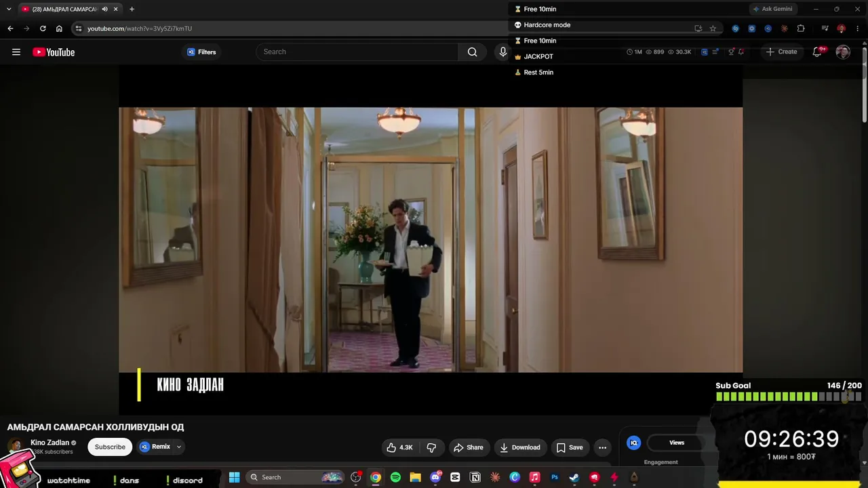Open Notion from the taskbar
The height and width of the screenshot is (488, 868).
coord(475,477)
